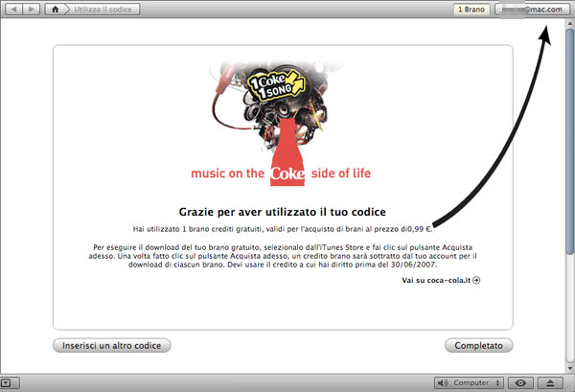The image size is (575, 392).
Task: Open the 1 Brano credit button
Action: 471,10
